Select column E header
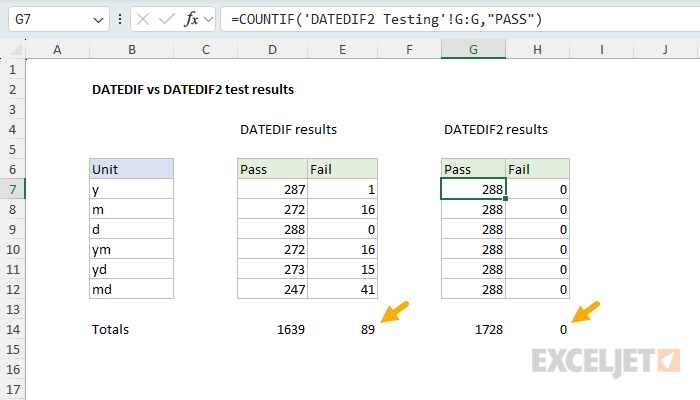This screenshot has width=700, height=400. [342, 50]
